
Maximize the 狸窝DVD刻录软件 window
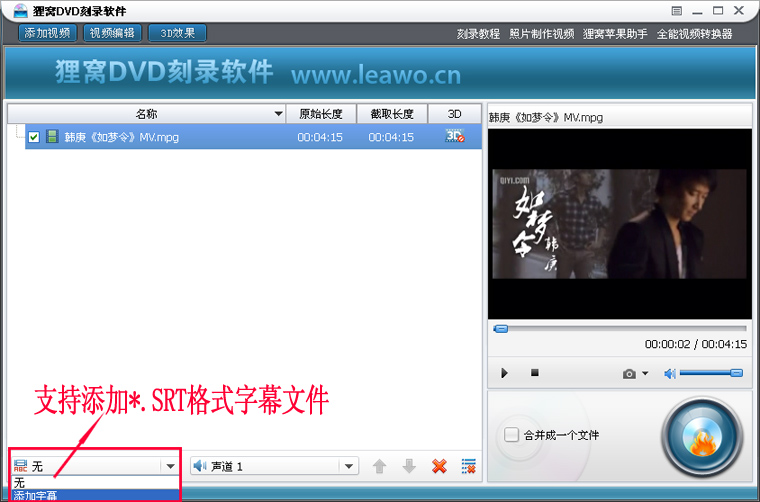pos(718,10)
